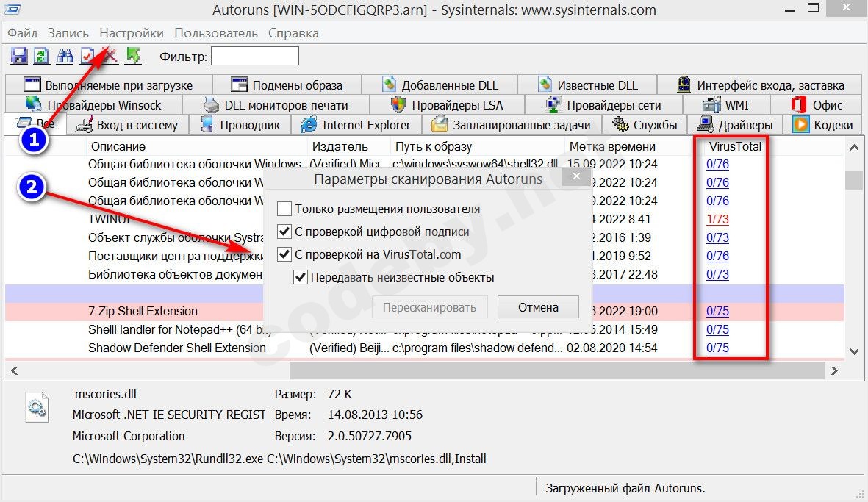Click the green arrow Jump to entry icon

tap(133, 56)
